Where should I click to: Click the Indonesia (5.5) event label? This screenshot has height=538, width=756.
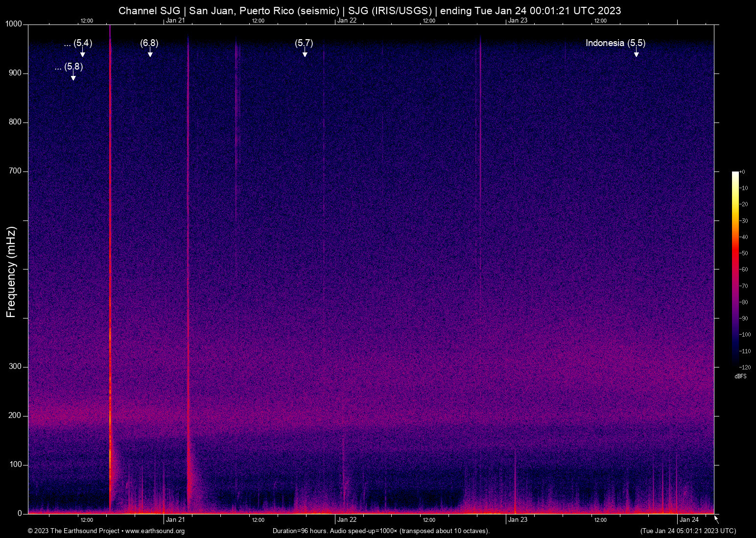pyautogui.click(x=615, y=43)
